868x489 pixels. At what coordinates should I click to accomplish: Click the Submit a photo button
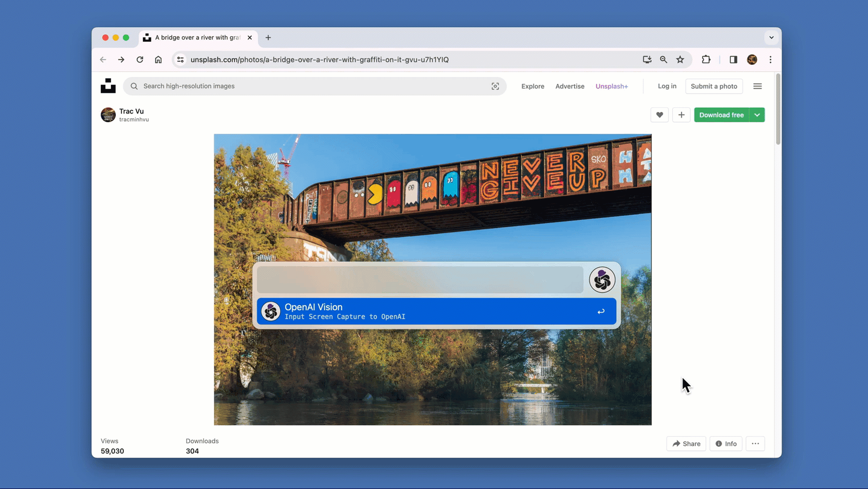pyautogui.click(x=714, y=86)
